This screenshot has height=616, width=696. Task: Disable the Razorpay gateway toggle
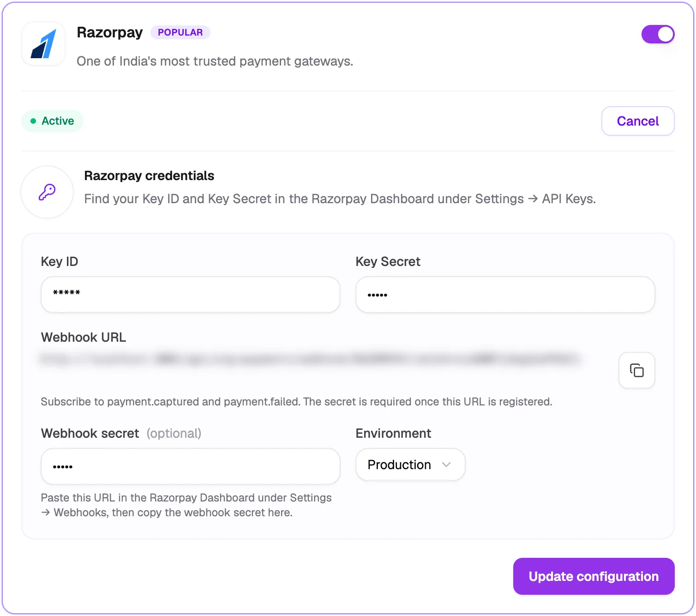pos(658,34)
